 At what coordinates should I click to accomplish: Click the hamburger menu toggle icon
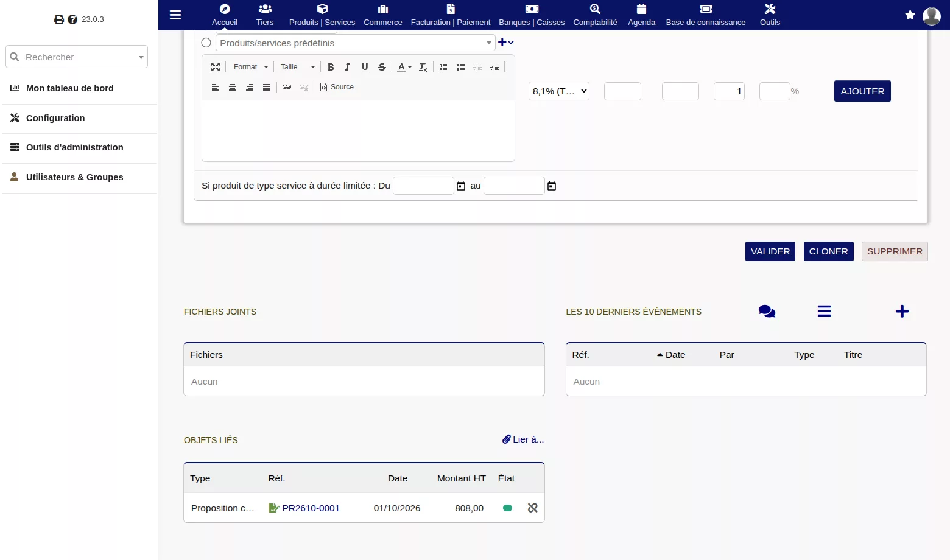175,15
